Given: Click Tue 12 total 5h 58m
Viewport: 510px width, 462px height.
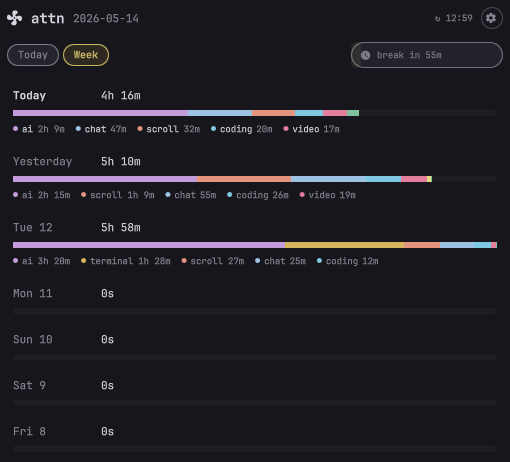Looking at the screenshot, I should coord(121,228).
